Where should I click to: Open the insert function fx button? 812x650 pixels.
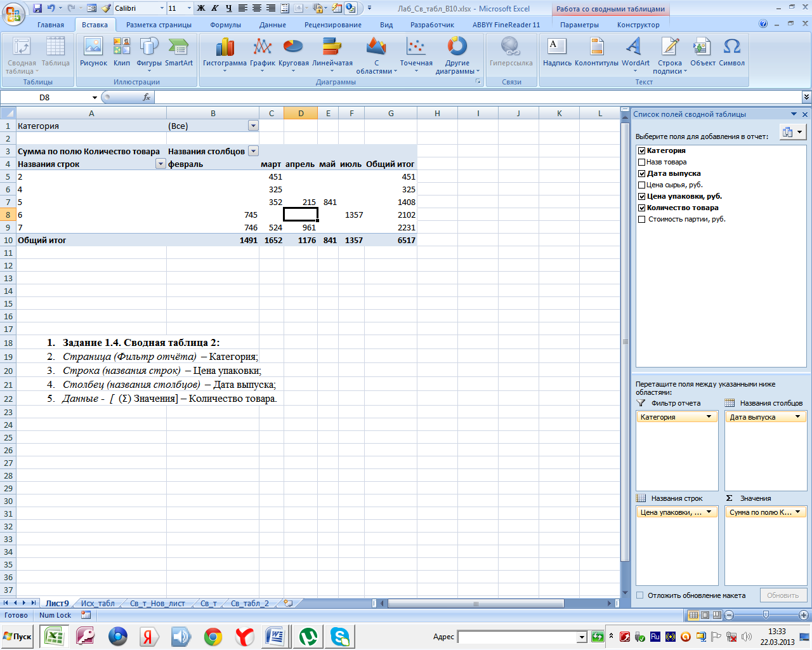pos(147,97)
